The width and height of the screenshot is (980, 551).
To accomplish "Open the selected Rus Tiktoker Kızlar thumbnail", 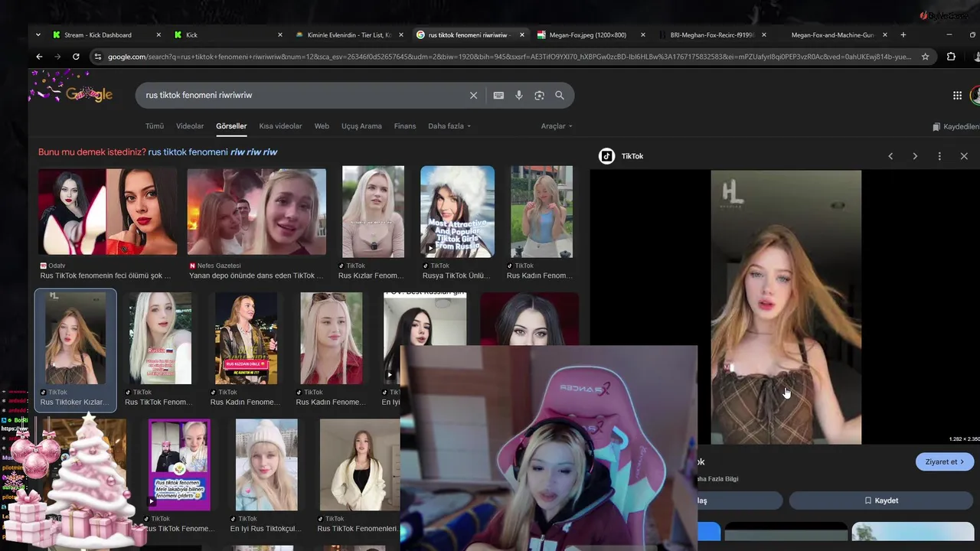I will pos(75,337).
